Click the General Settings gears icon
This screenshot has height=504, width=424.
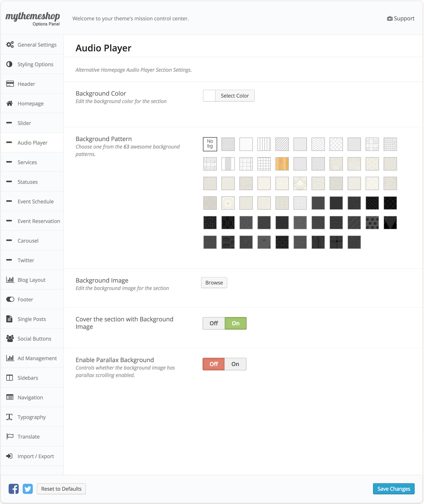[10, 45]
